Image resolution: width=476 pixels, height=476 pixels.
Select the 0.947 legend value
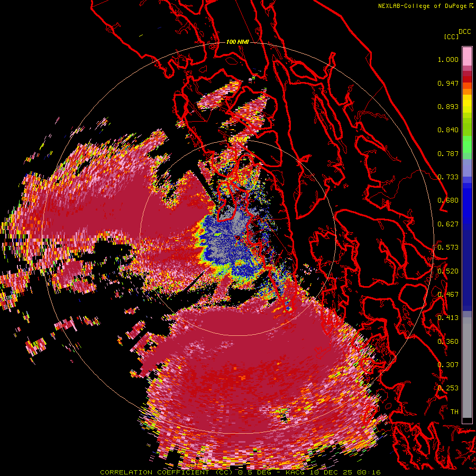448,83
